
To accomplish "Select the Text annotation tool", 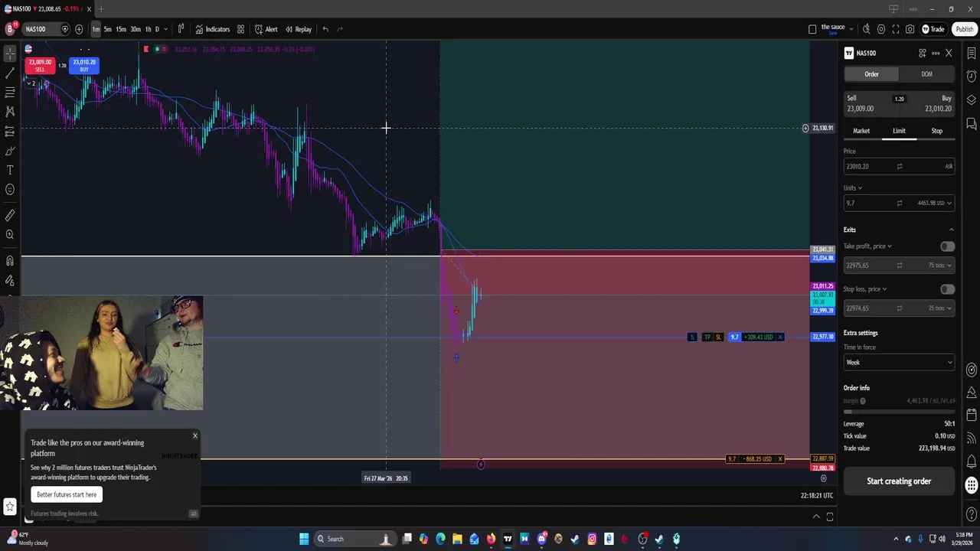I will (x=10, y=170).
